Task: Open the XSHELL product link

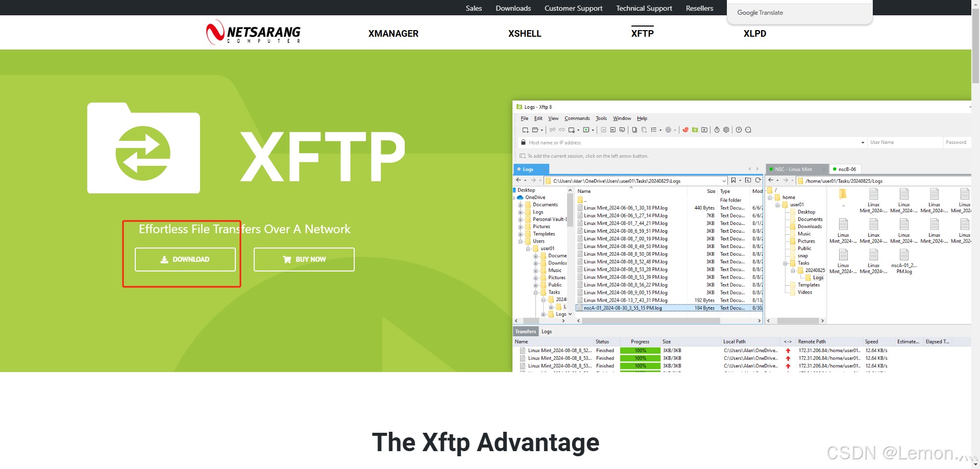Action: (x=525, y=34)
